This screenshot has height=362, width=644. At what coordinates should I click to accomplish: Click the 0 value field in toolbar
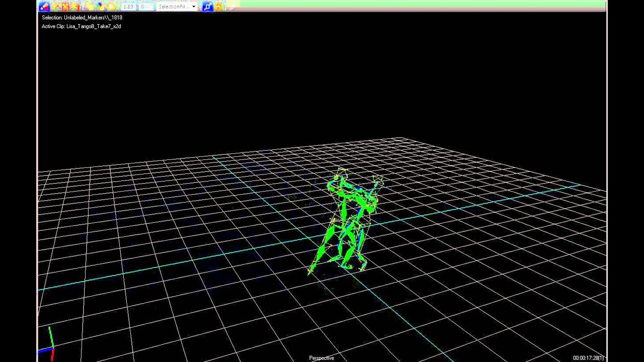click(146, 7)
